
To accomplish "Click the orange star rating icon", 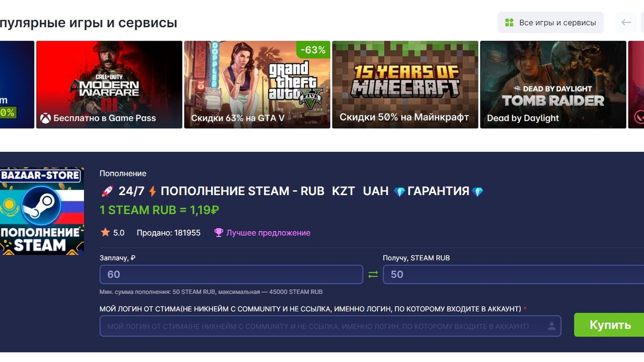I will (x=105, y=232).
